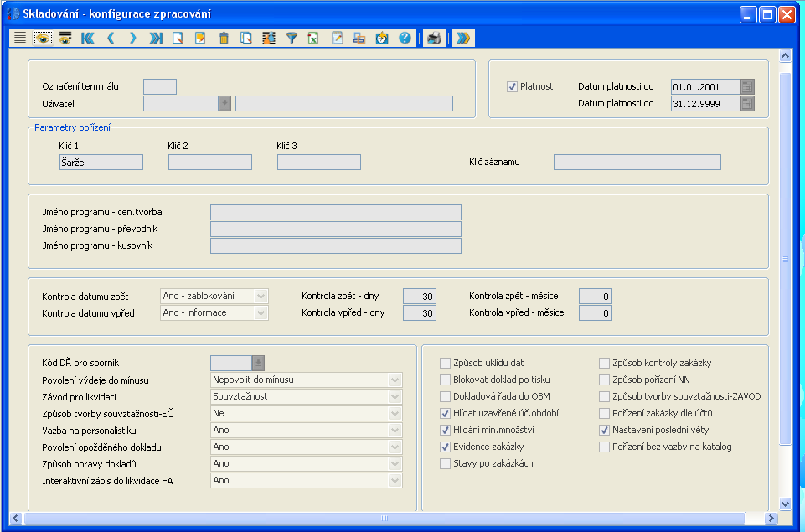Open the Povolení výdeje do mínusu dropdown
The width and height of the screenshot is (805, 532).
395,380
